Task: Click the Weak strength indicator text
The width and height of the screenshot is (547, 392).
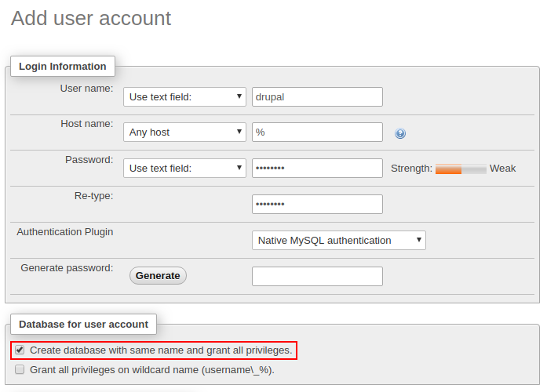Action: tap(502, 169)
